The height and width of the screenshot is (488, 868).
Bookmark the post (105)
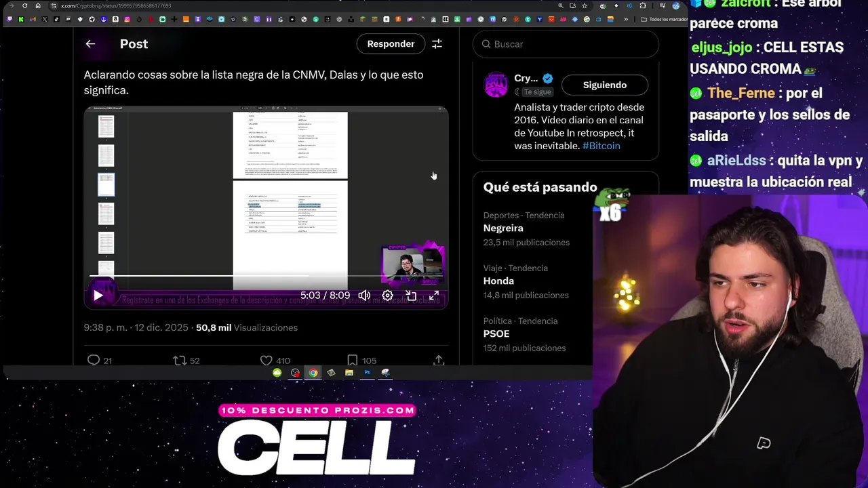[361, 360]
